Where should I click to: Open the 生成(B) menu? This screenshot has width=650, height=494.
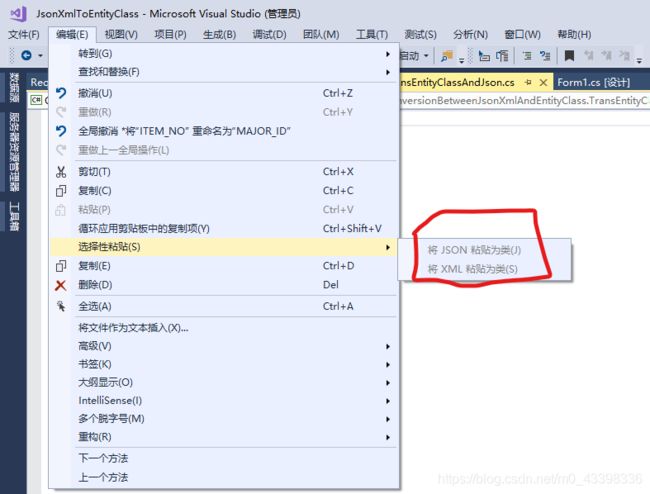click(219, 34)
